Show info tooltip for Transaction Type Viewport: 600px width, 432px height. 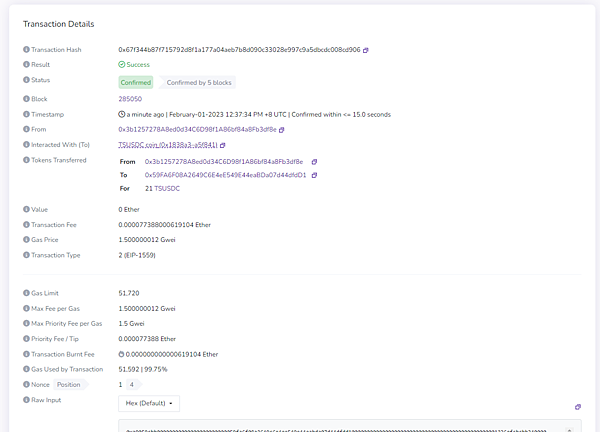26,255
